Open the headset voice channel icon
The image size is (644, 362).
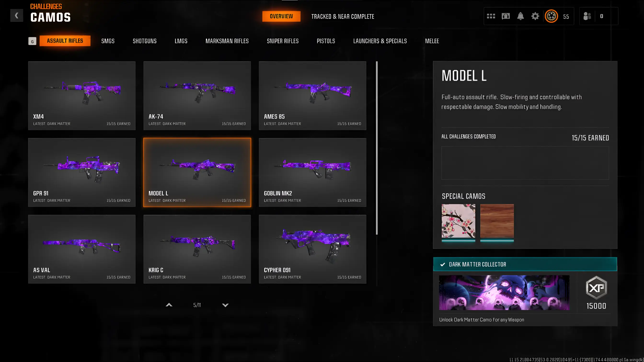pos(506,16)
